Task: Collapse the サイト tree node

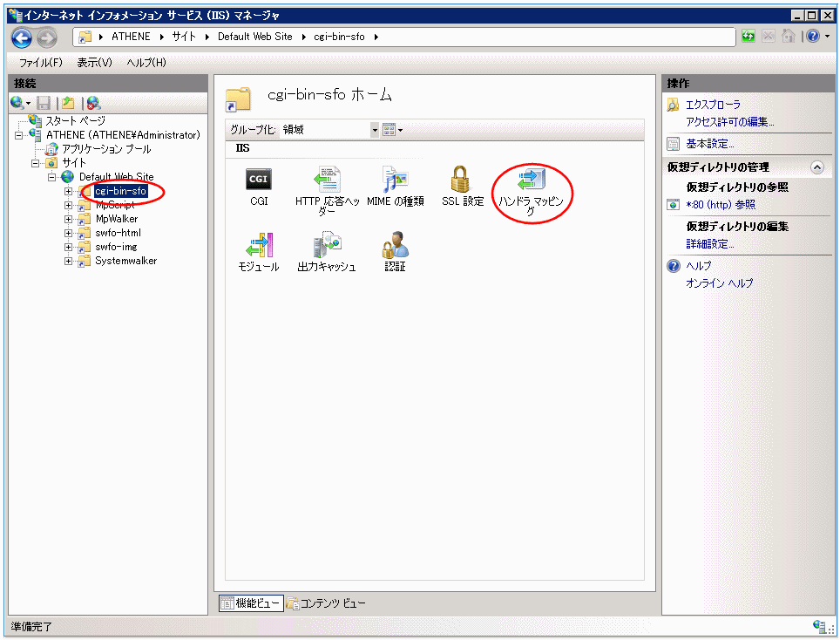Action: 36,163
